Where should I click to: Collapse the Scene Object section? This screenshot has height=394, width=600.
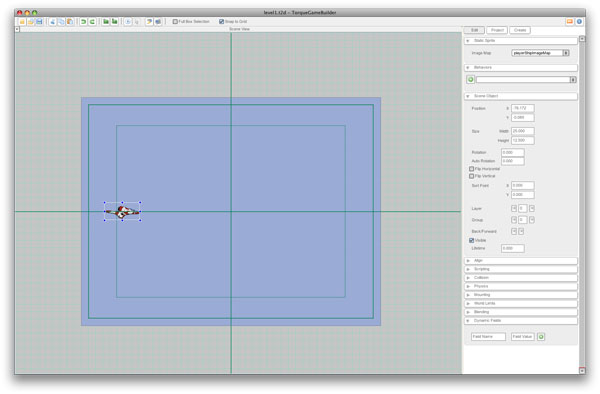tap(521, 96)
